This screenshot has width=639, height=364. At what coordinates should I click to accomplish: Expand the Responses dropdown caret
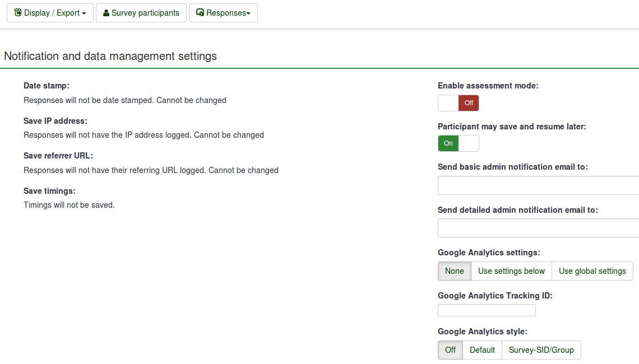coord(248,13)
